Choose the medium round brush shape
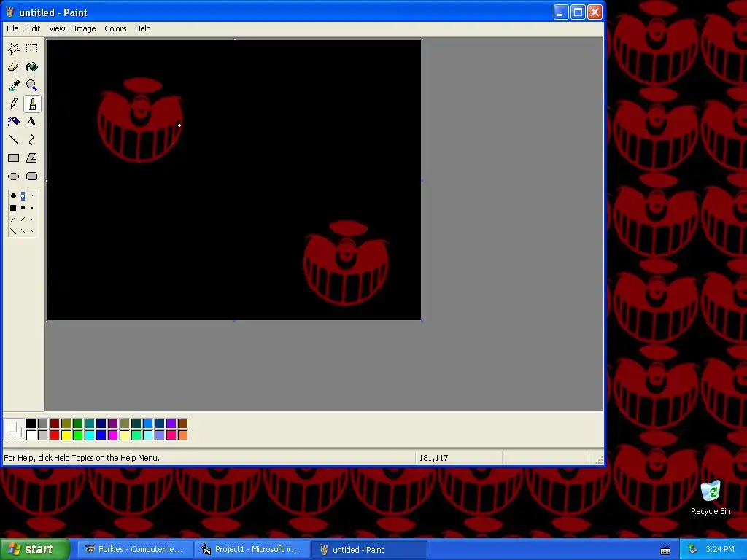The image size is (747, 560). pyautogui.click(x=23, y=195)
